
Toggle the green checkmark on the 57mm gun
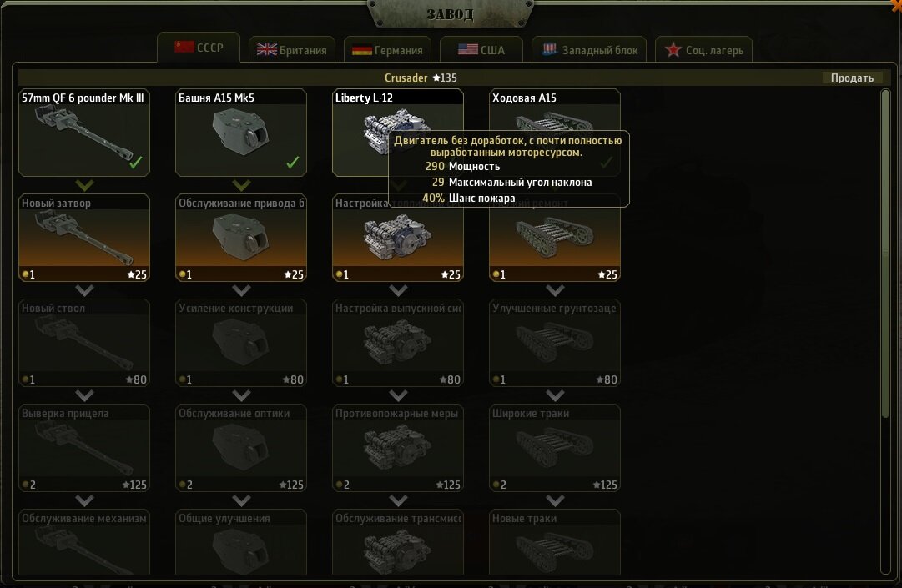(x=136, y=162)
